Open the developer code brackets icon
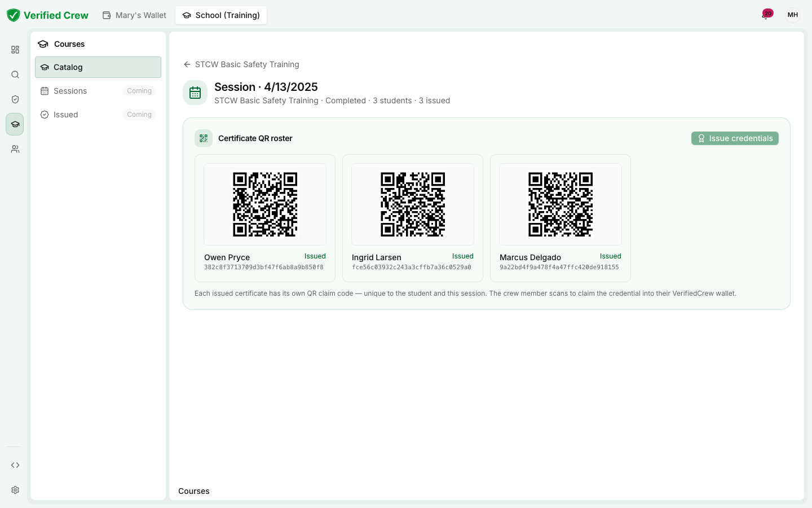The image size is (812, 508). coord(15,465)
